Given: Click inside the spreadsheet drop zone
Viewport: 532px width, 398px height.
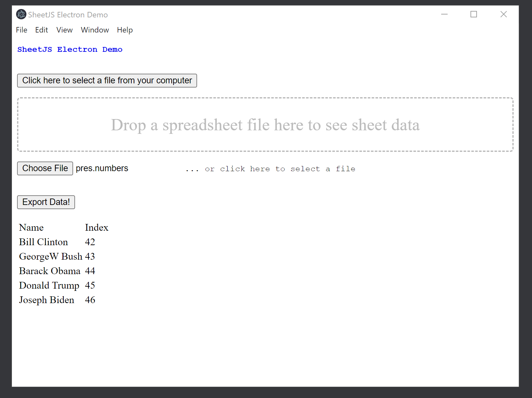Looking at the screenshot, I should [265, 125].
